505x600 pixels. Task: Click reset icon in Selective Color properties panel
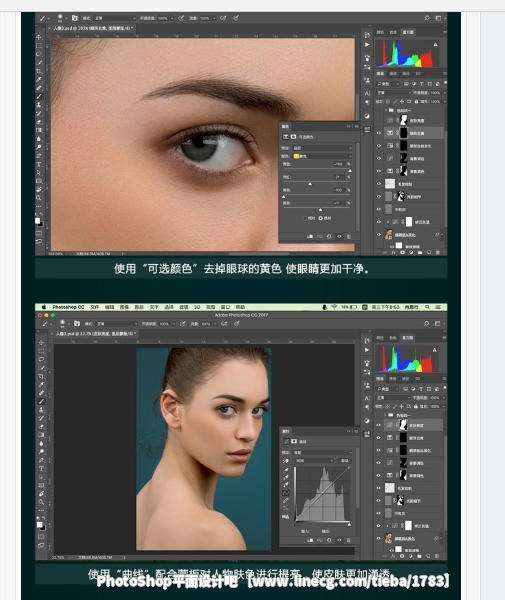pos(329,236)
